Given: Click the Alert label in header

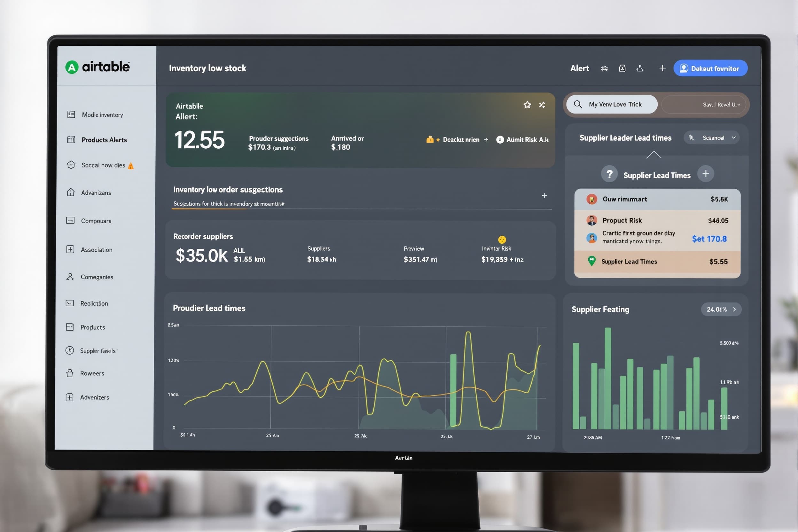Looking at the screenshot, I should [x=580, y=68].
